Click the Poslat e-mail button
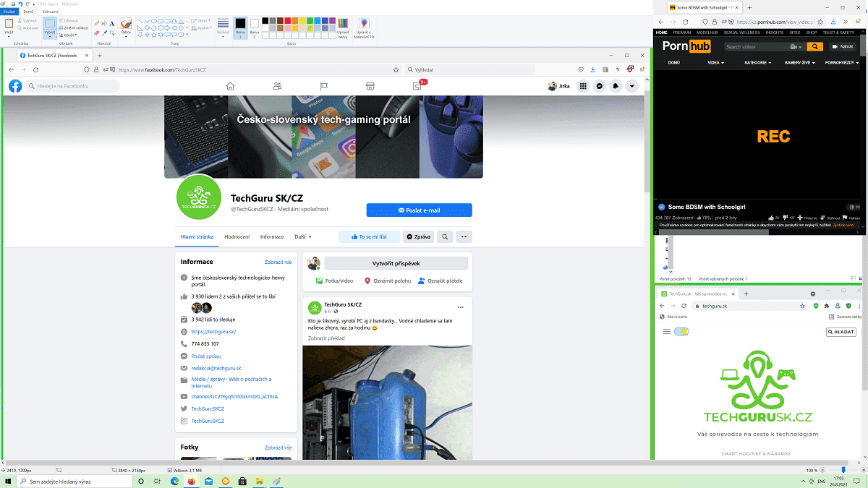 pos(419,210)
